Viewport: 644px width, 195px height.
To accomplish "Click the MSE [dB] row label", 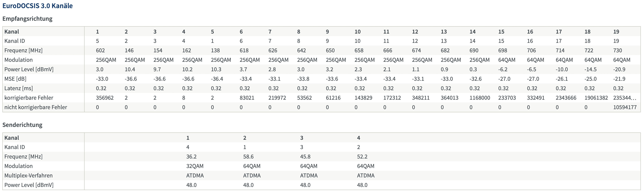I will pos(15,79).
